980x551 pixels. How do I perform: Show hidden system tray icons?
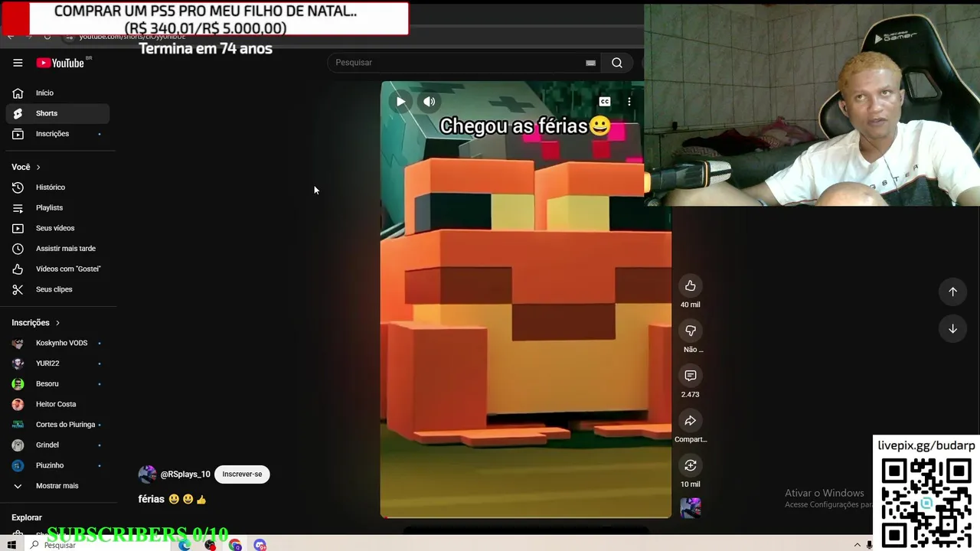857,545
